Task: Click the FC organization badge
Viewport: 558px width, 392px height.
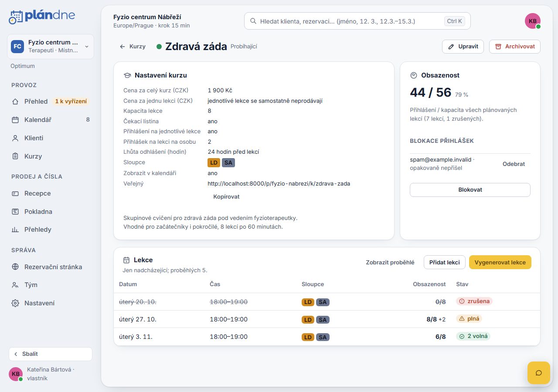Action: 17,47
